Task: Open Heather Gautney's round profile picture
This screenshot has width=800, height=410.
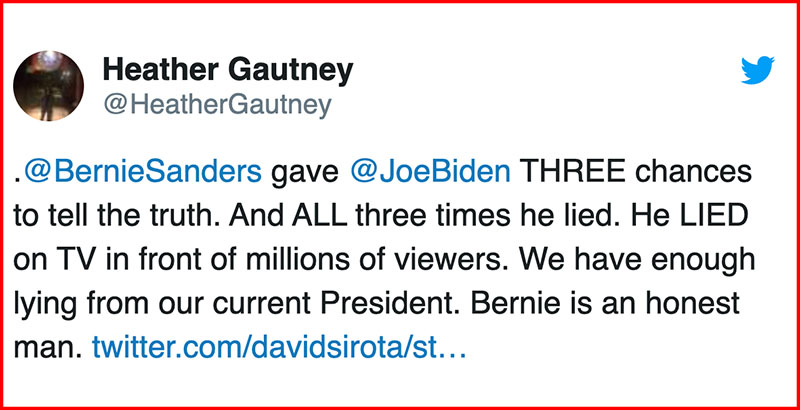Action: pos(48,86)
